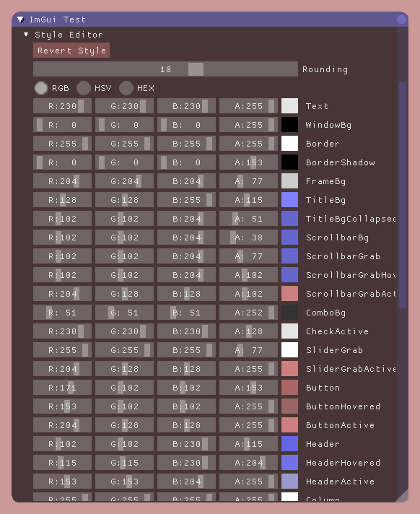Select the HSV radio button
420x514 pixels.
[x=84, y=88]
